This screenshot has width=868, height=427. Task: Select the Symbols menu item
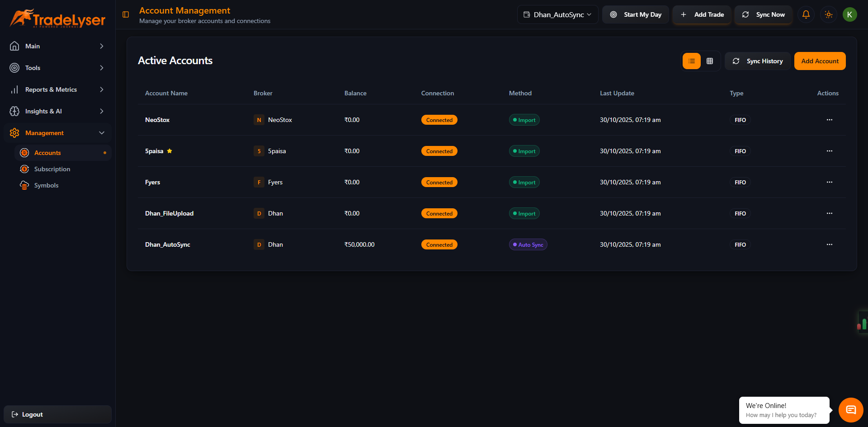[46, 185]
